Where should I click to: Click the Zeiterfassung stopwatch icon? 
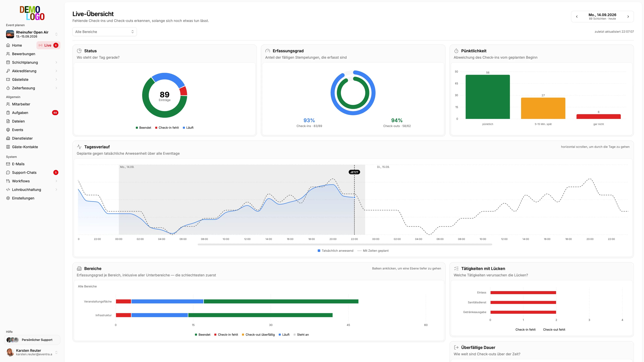tap(8, 88)
